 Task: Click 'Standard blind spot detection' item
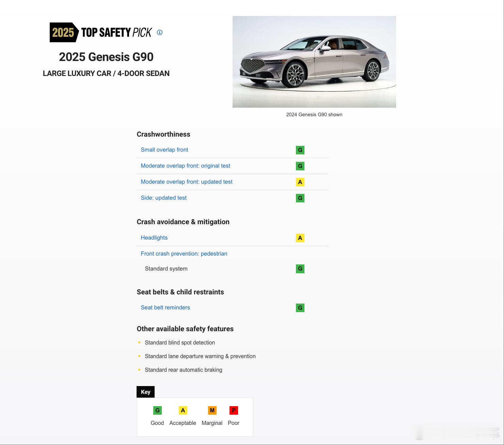click(x=180, y=342)
